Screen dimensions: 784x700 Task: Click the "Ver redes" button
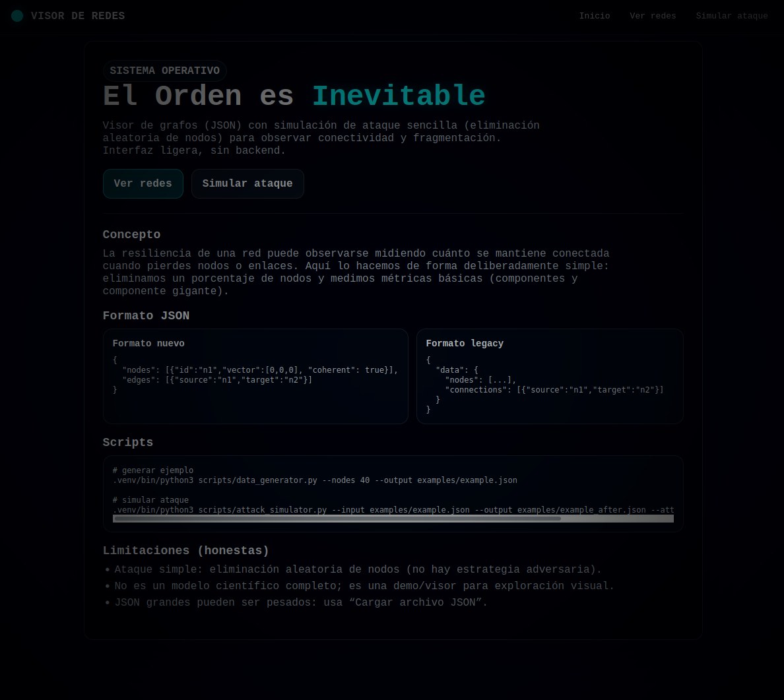tap(143, 183)
